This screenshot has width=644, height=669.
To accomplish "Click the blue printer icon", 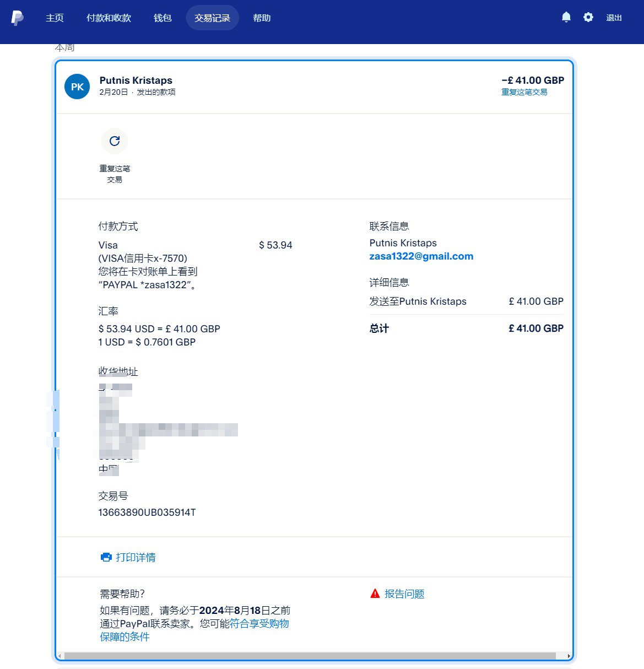I will click(106, 557).
